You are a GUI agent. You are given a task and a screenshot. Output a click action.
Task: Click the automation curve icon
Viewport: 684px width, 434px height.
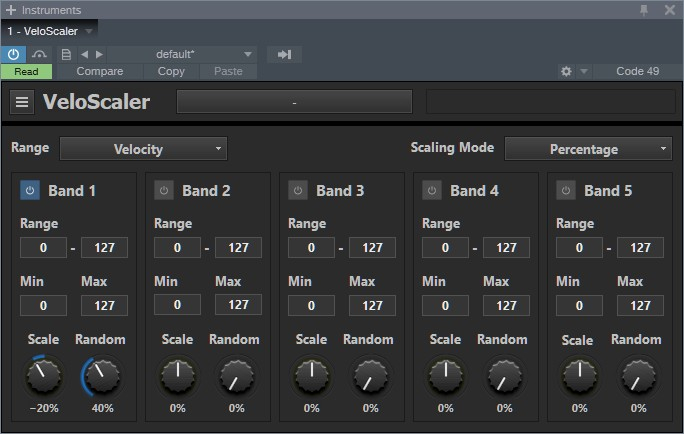[40, 54]
